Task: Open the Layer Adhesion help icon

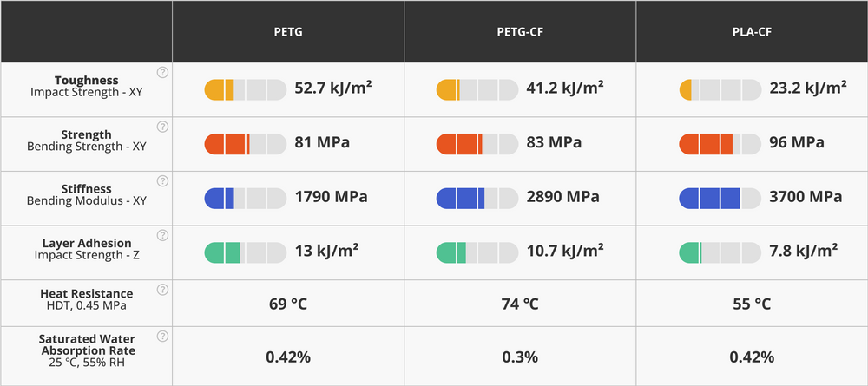Action: click(162, 235)
